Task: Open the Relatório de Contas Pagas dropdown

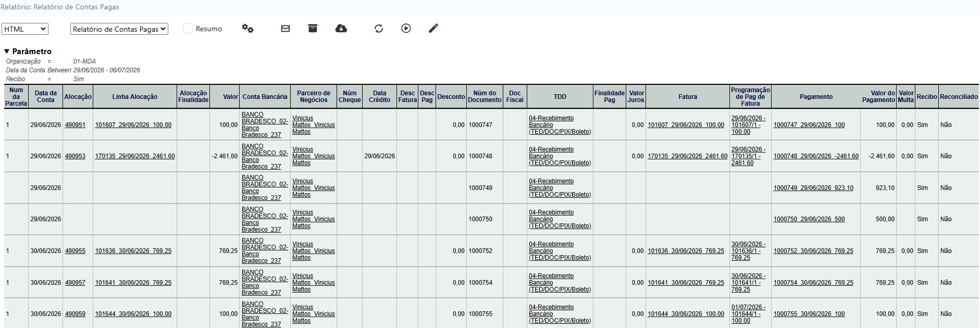Action: pyautogui.click(x=119, y=29)
